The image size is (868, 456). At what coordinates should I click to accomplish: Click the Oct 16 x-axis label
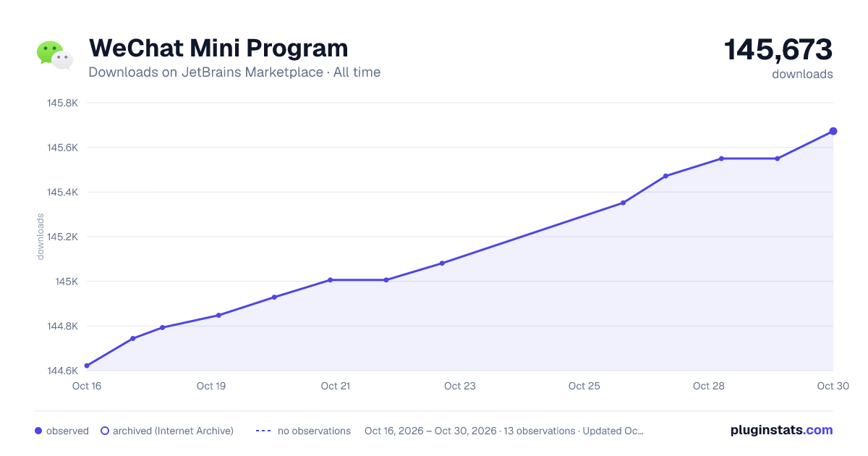[87, 386]
